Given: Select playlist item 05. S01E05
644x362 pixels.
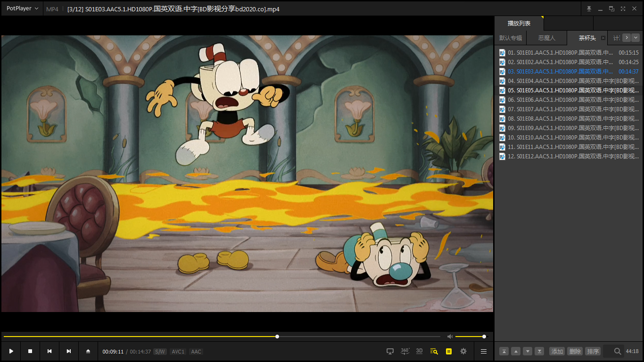Looking at the screenshot, I should coord(569,90).
